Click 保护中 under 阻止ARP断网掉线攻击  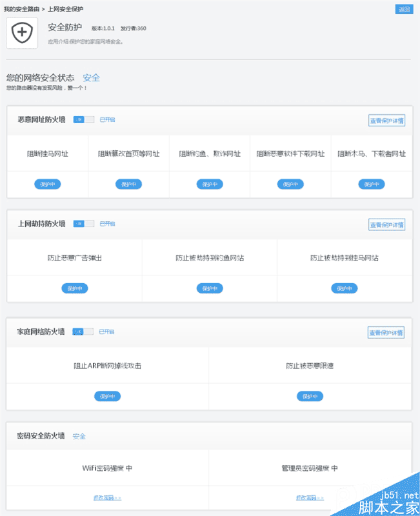coord(107,396)
